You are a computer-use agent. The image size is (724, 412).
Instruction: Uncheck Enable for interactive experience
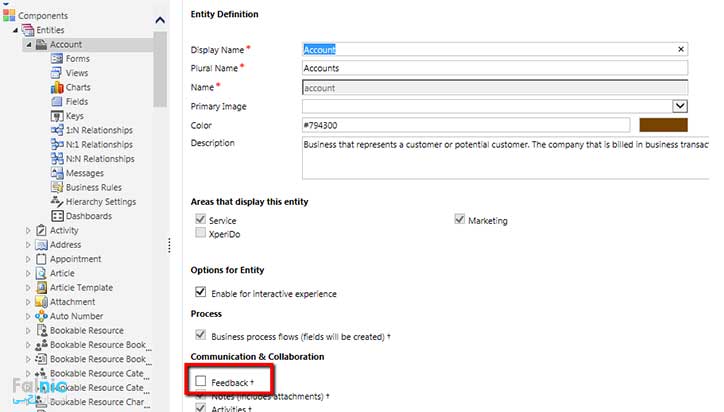[x=201, y=293]
